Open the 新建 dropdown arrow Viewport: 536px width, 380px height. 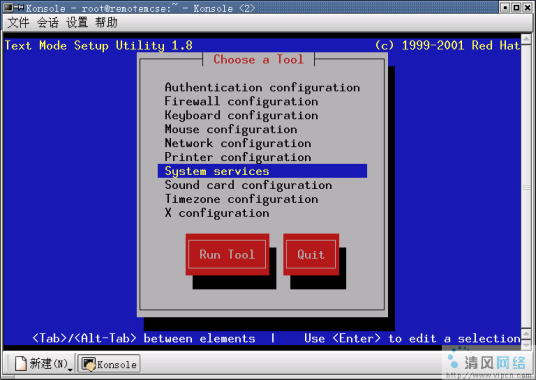[x=70, y=370]
